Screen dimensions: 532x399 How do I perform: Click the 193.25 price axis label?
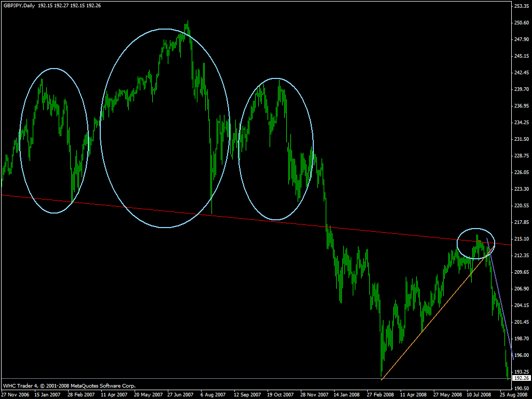pyautogui.click(x=522, y=372)
